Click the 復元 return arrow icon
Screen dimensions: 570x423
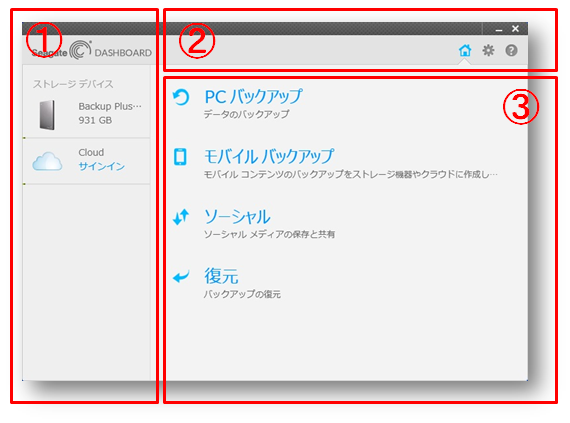click(x=181, y=277)
